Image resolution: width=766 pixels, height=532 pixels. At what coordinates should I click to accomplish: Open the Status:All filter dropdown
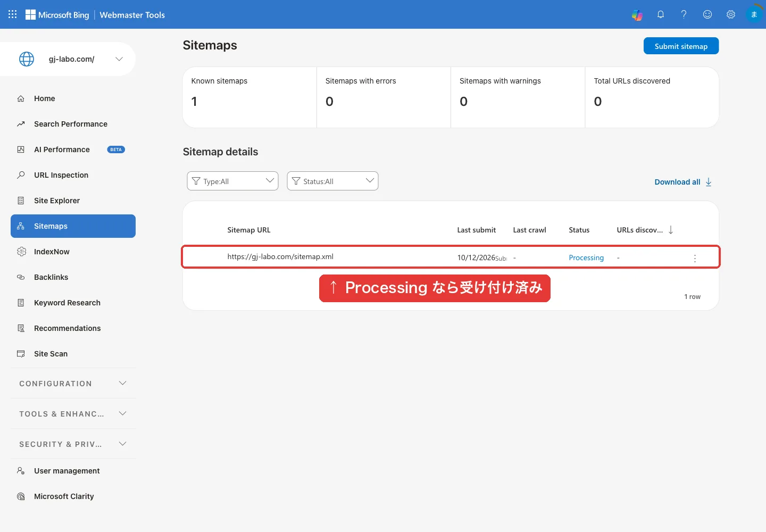click(x=332, y=181)
